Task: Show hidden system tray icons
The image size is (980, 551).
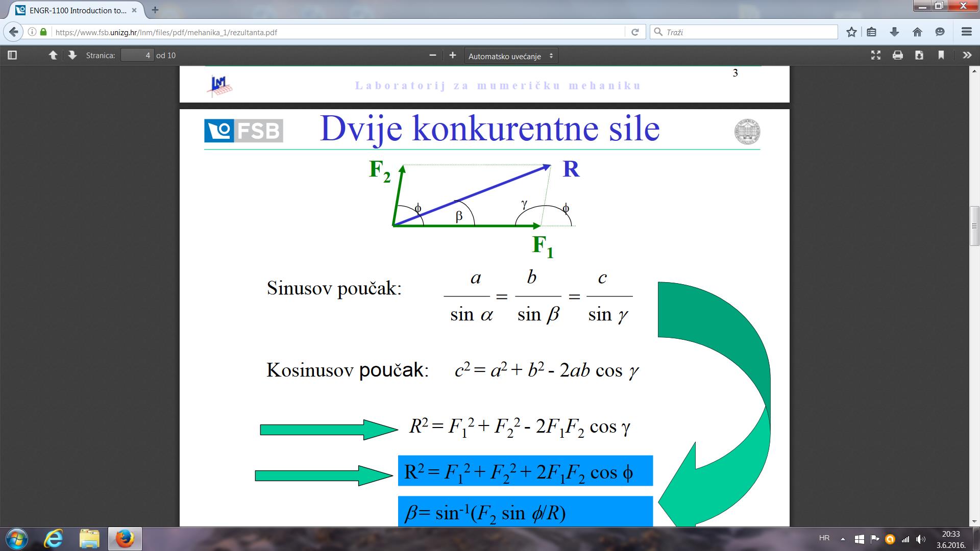Action: pos(843,539)
